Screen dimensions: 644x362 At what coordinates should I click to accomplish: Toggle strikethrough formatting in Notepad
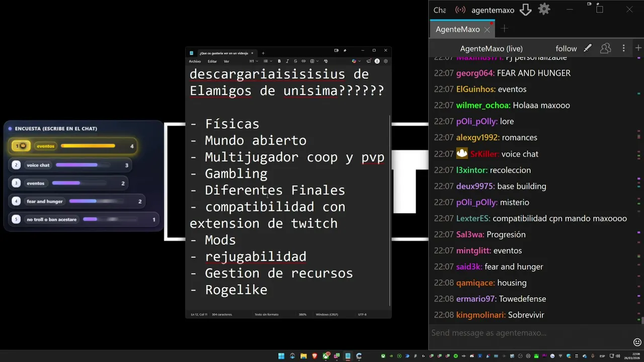tap(295, 61)
